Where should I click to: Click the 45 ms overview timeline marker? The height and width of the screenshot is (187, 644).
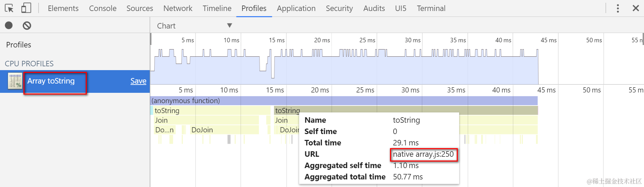pyautogui.click(x=549, y=40)
